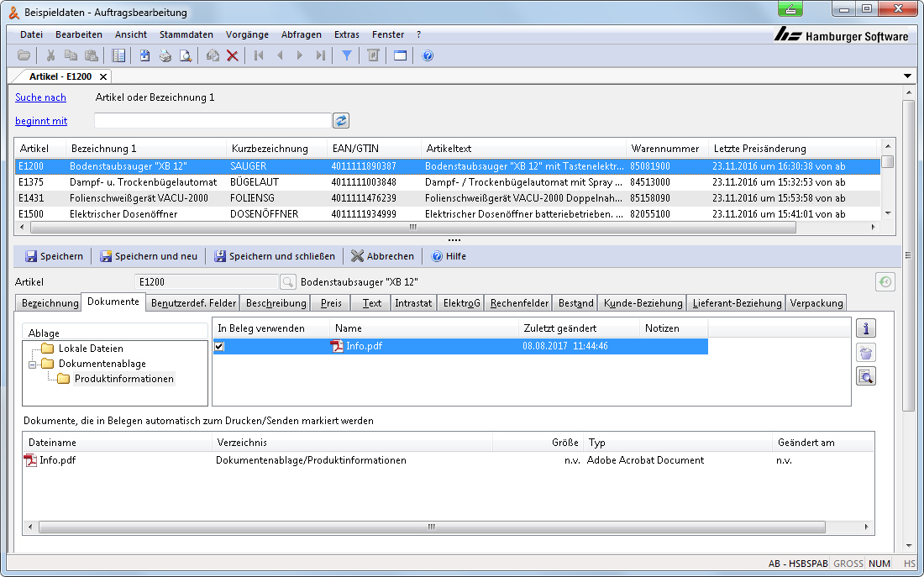
Task: Close the Artikel - E1200 tab
Action: (103, 76)
